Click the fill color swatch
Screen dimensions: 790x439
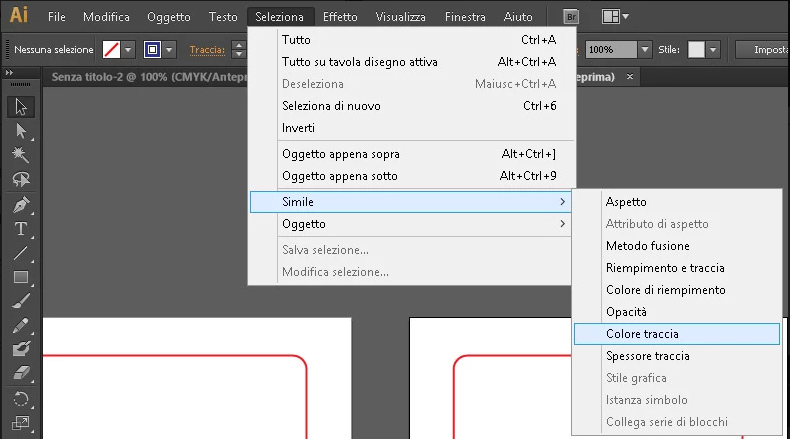pyautogui.click(x=111, y=50)
